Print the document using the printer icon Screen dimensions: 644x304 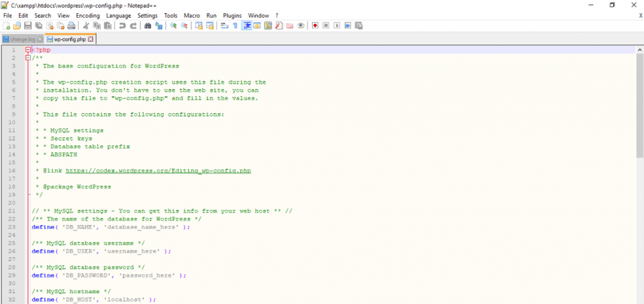pos(71,25)
